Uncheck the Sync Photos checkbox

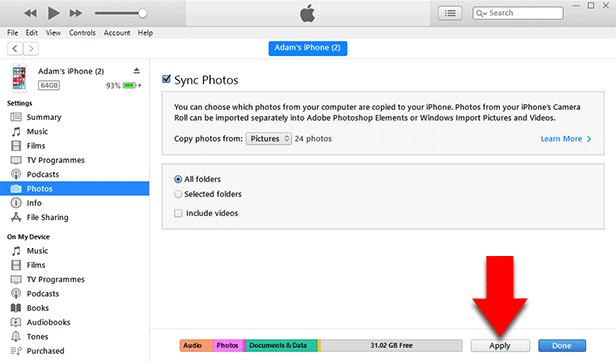coord(167,79)
